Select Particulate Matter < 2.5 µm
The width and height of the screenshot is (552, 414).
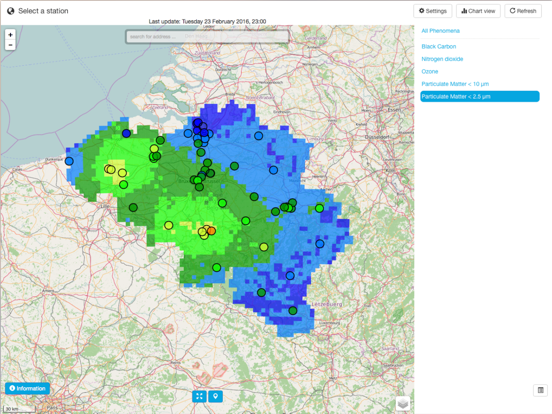(480, 96)
